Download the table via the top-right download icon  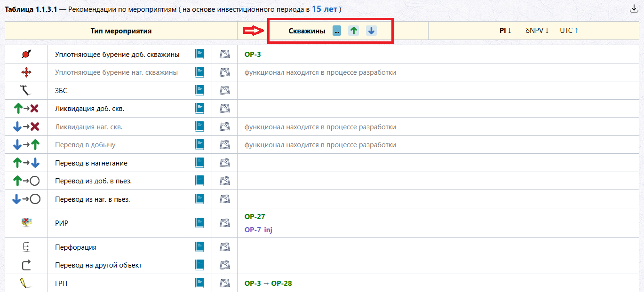tap(634, 8)
